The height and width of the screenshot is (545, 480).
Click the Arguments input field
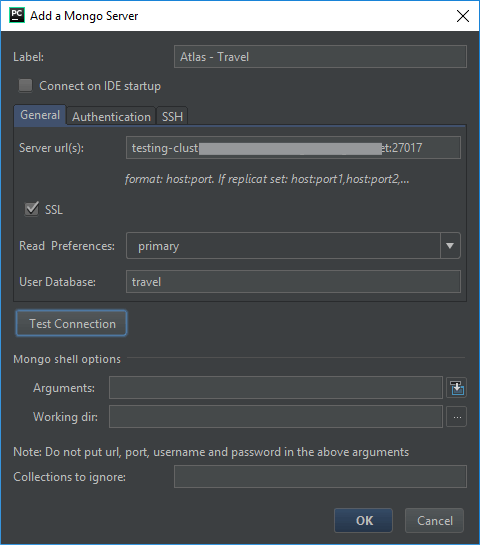tap(276, 388)
